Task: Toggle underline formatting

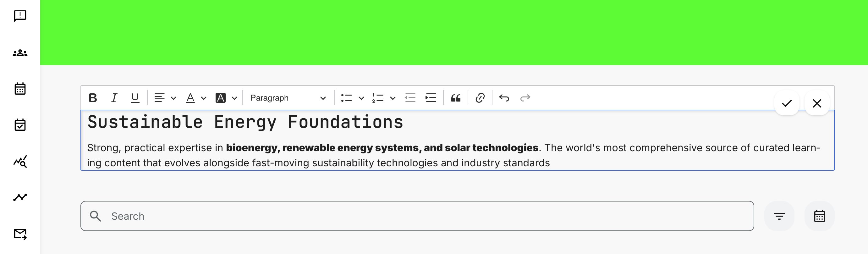Action: [135, 98]
